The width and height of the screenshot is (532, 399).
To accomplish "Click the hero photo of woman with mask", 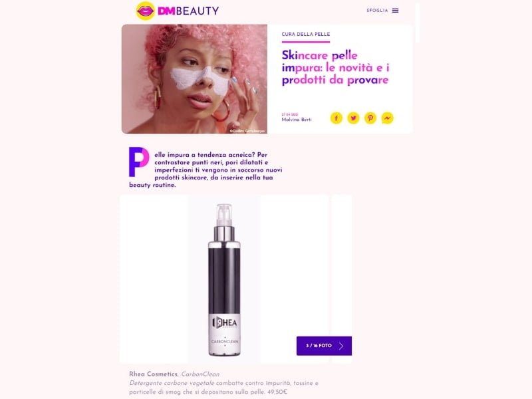I will 194,78.
